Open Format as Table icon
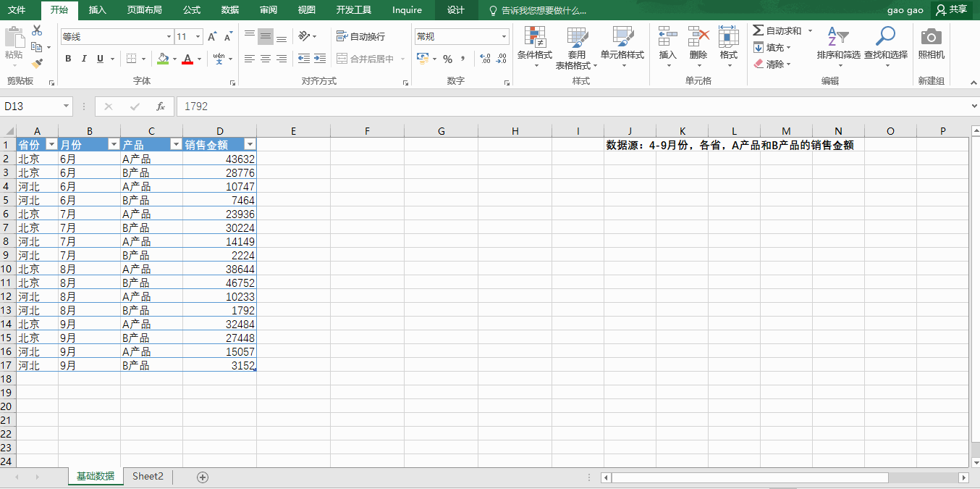 click(577, 37)
